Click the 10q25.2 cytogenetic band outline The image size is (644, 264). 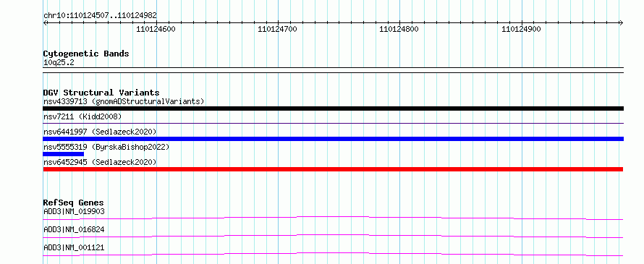point(333,70)
